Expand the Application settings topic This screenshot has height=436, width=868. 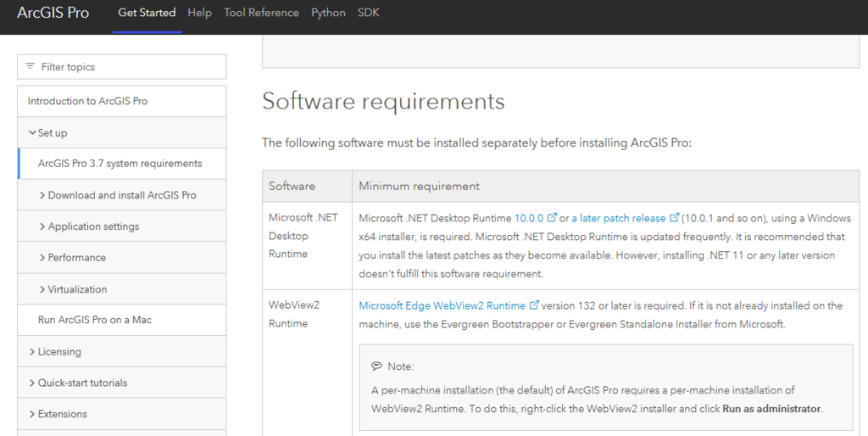(x=42, y=226)
